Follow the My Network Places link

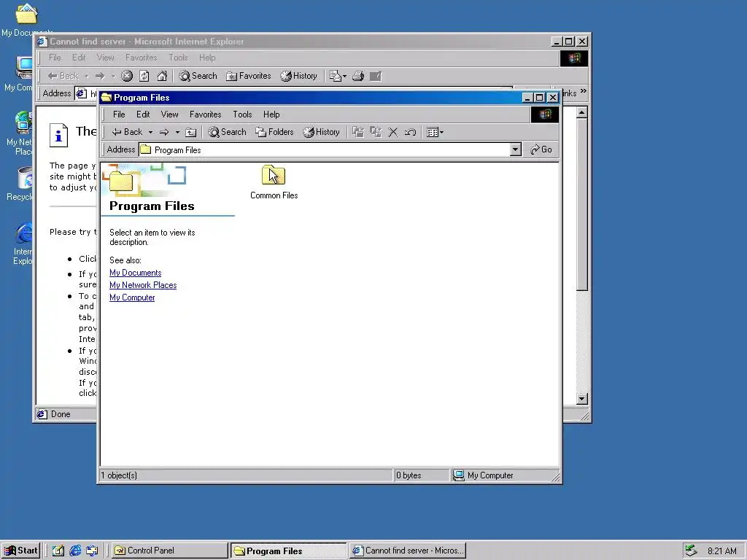coord(143,285)
